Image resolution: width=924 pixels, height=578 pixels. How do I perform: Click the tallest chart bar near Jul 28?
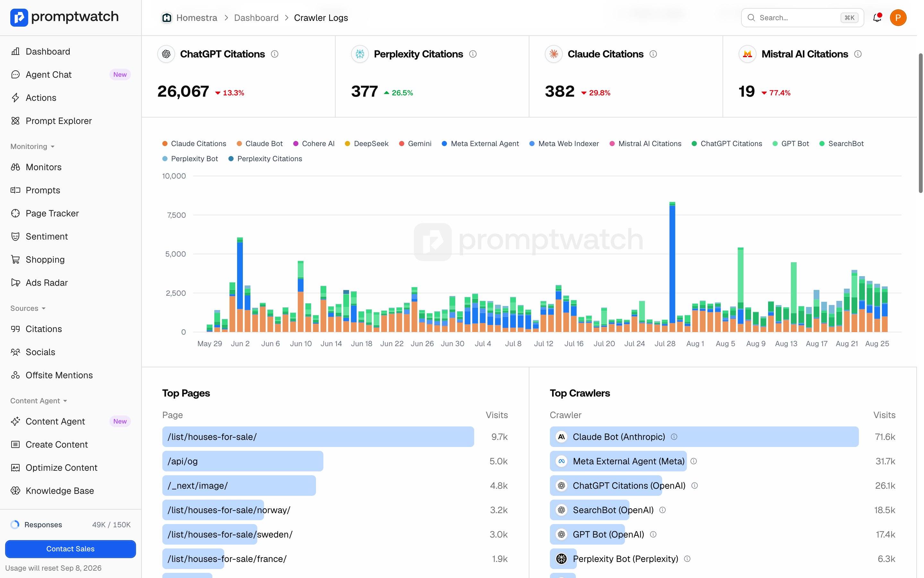[672, 267]
